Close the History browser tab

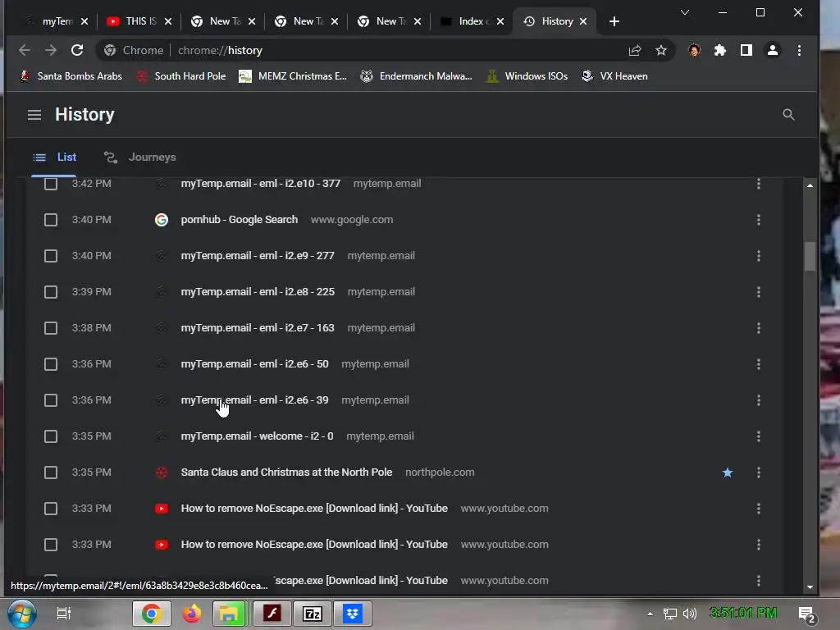coord(583,21)
